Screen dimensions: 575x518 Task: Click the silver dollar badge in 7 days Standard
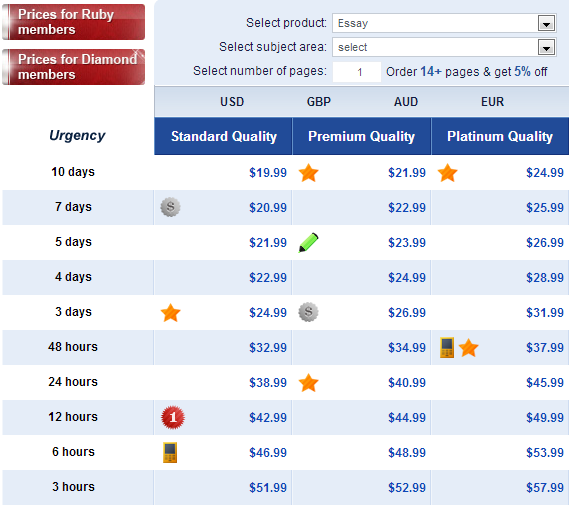pos(170,207)
